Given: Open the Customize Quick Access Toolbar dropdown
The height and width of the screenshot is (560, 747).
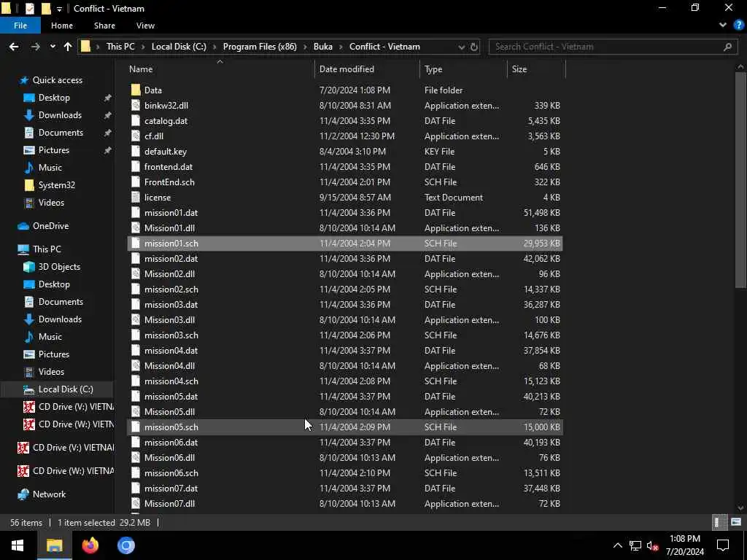Looking at the screenshot, I should [x=59, y=9].
